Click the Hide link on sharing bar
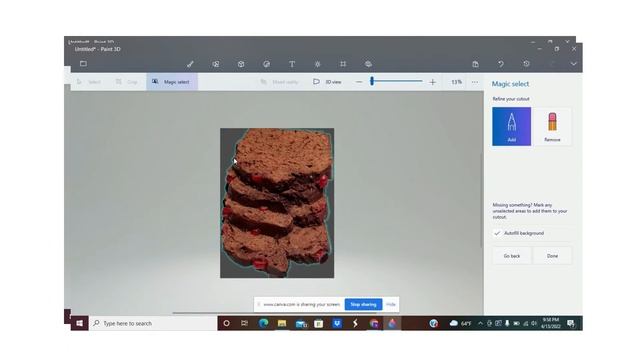Image resolution: width=640 pixels, height=360 pixels. click(391, 304)
